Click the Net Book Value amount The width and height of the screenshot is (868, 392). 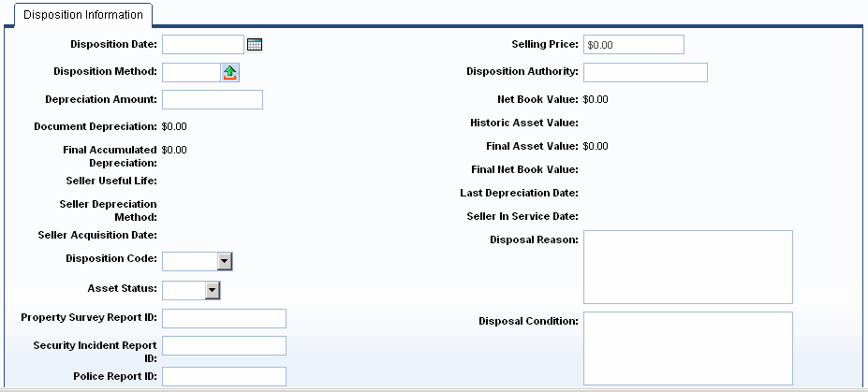click(x=596, y=99)
